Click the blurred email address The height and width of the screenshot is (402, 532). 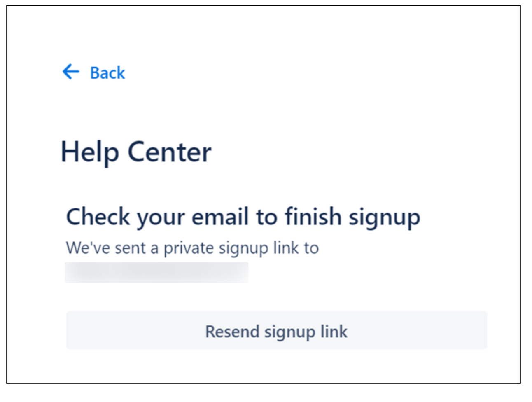156,273
